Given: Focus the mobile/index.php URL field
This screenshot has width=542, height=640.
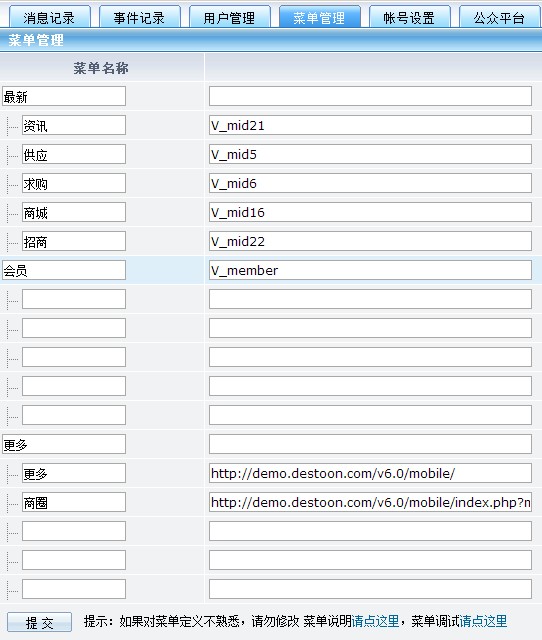Looking at the screenshot, I should tap(370, 502).
